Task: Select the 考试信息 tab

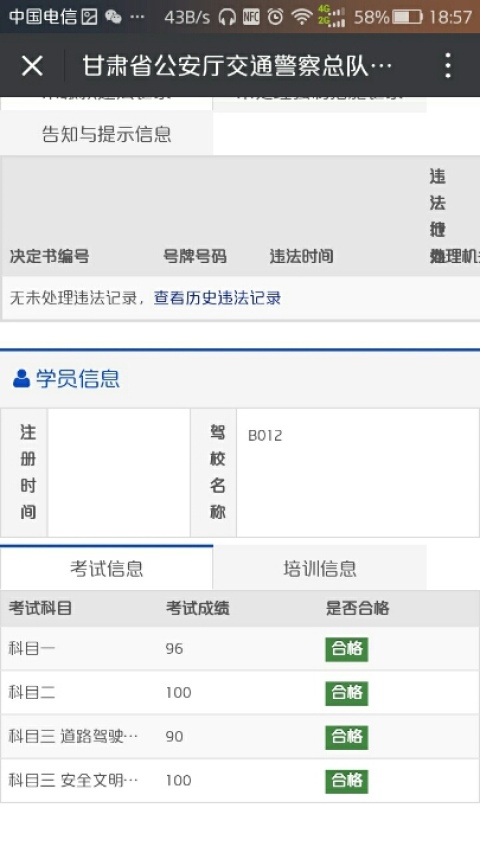Action: tap(107, 568)
